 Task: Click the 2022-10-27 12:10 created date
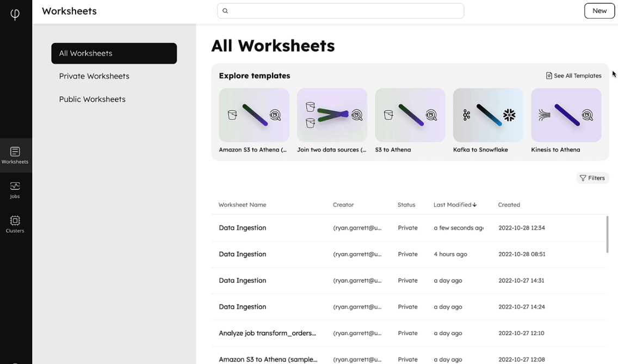click(x=521, y=333)
